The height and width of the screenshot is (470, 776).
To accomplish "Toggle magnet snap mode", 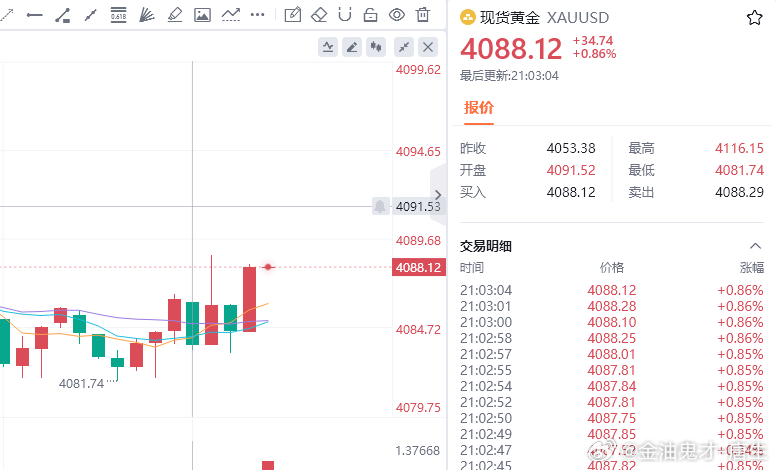I will pos(345,15).
